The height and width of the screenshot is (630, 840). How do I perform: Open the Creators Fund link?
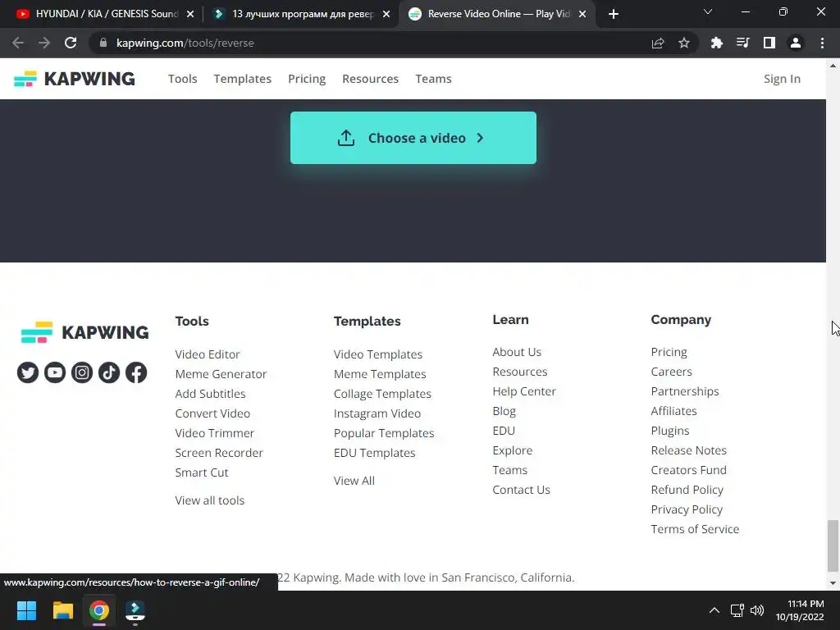688,470
